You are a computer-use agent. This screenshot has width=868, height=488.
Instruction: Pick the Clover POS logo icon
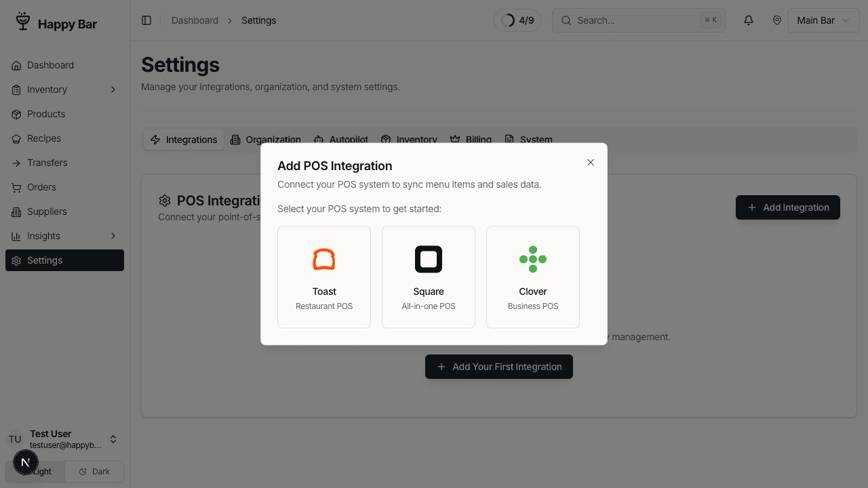[533, 259]
